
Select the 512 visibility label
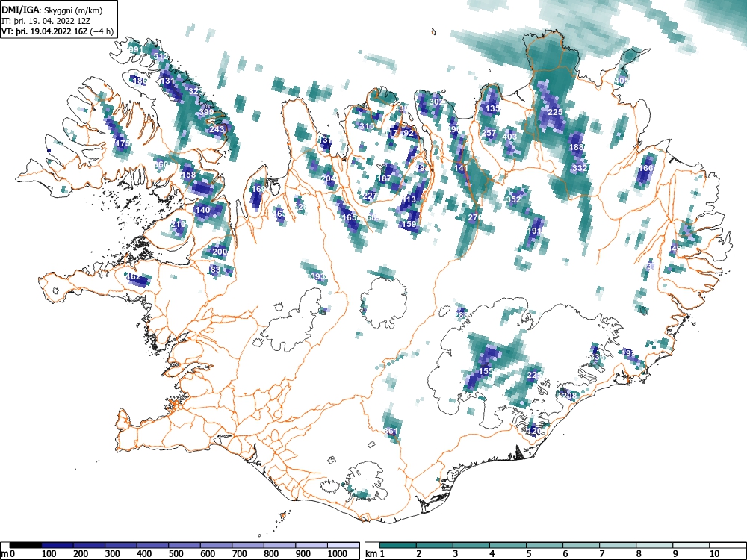coord(161,56)
